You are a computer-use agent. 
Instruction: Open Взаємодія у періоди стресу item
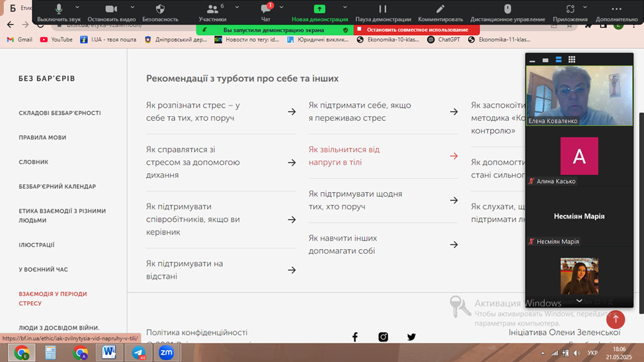tap(53, 299)
